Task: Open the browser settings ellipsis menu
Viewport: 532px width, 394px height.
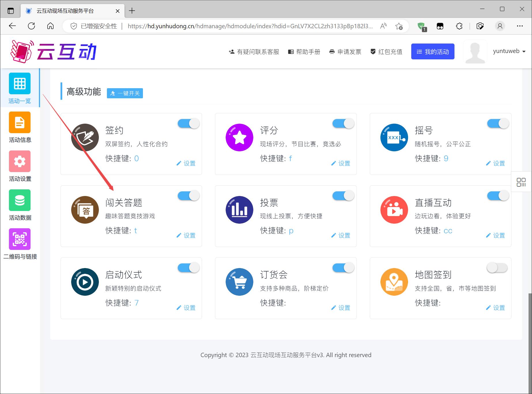Action: pyautogui.click(x=520, y=26)
